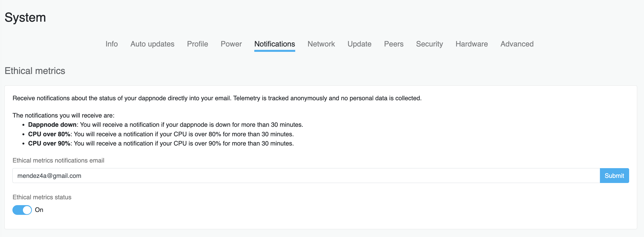Switch to the Update tab
The image size is (644, 237).
pyautogui.click(x=359, y=44)
